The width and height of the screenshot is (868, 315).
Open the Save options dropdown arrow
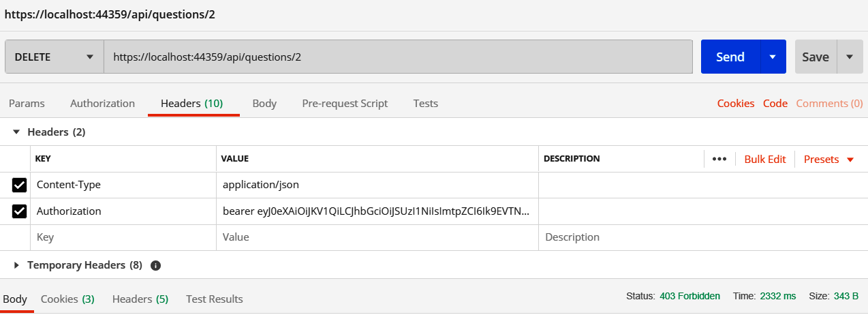pos(850,57)
